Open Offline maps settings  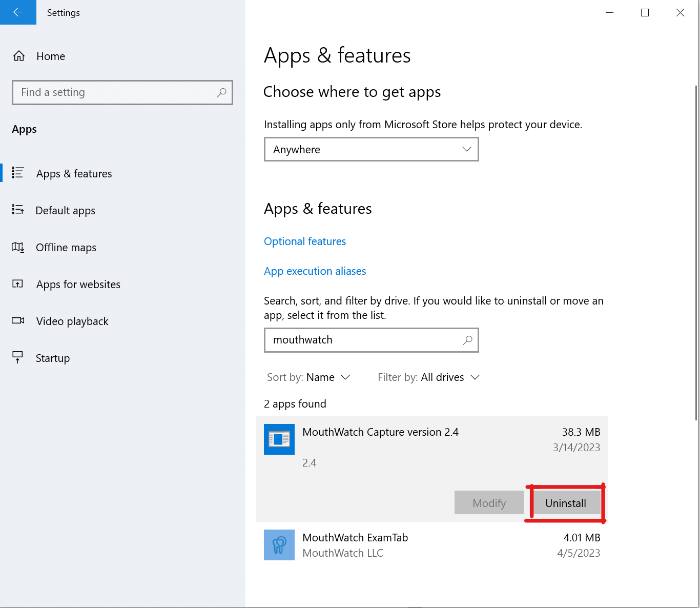[66, 248]
